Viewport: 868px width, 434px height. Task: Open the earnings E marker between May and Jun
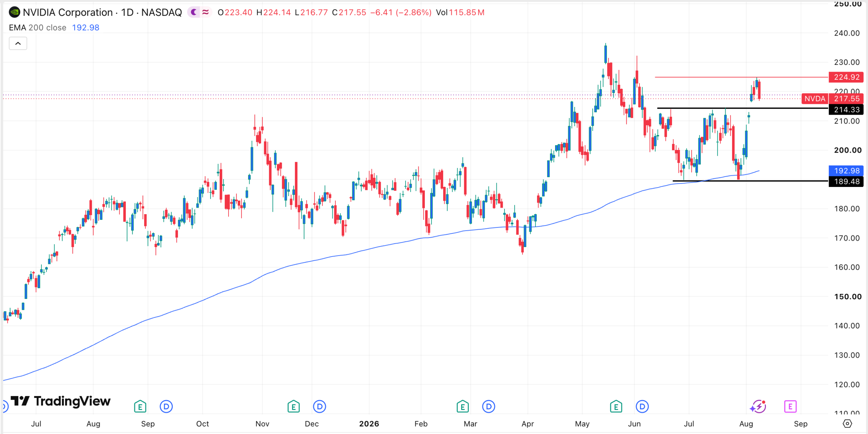616,406
